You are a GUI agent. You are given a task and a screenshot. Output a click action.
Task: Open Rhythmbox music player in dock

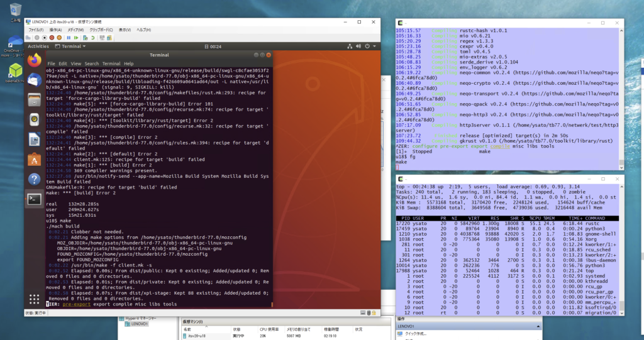coord(34,119)
